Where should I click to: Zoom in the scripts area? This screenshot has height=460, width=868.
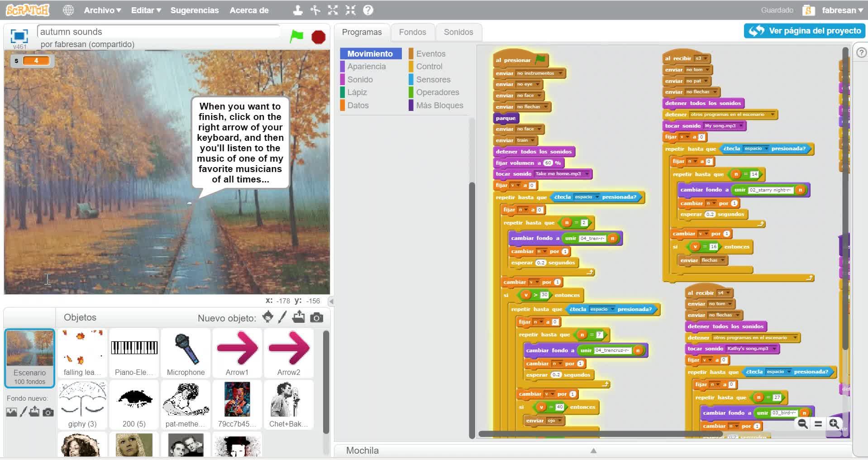pyautogui.click(x=834, y=424)
